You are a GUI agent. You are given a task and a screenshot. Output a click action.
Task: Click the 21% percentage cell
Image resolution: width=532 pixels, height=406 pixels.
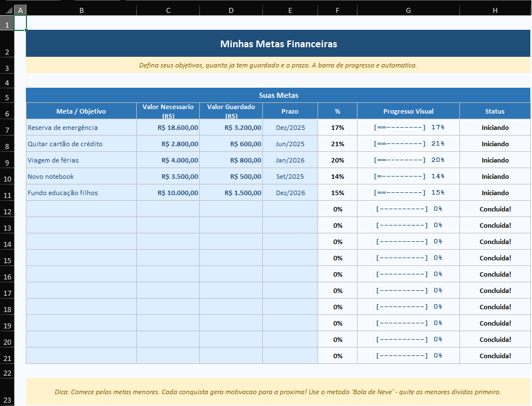[x=337, y=144]
